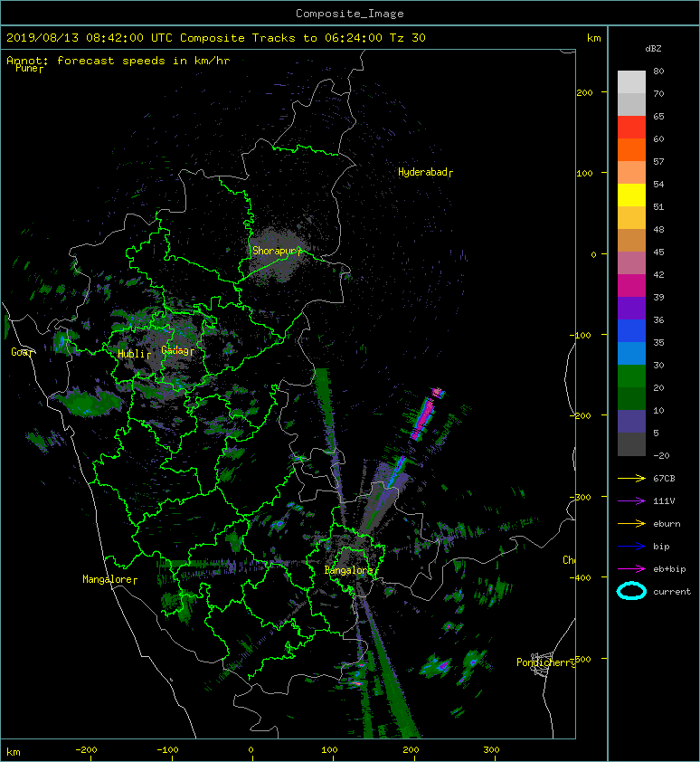Click the magenta eb+bip arrow legend icon
The height and width of the screenshot is (762, 700).
pyautogui.click(x=631, y=569)
